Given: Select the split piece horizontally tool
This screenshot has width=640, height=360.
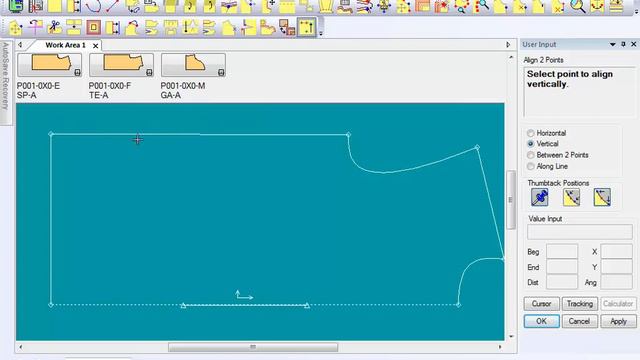Looking at the screenshot, I should click(x=74, y=27).
